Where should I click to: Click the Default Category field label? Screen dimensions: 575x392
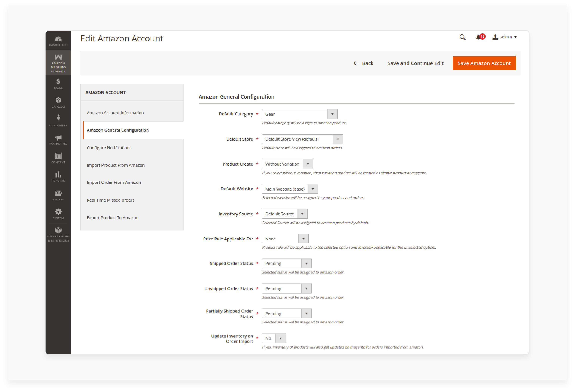click(x=236, y=114)
